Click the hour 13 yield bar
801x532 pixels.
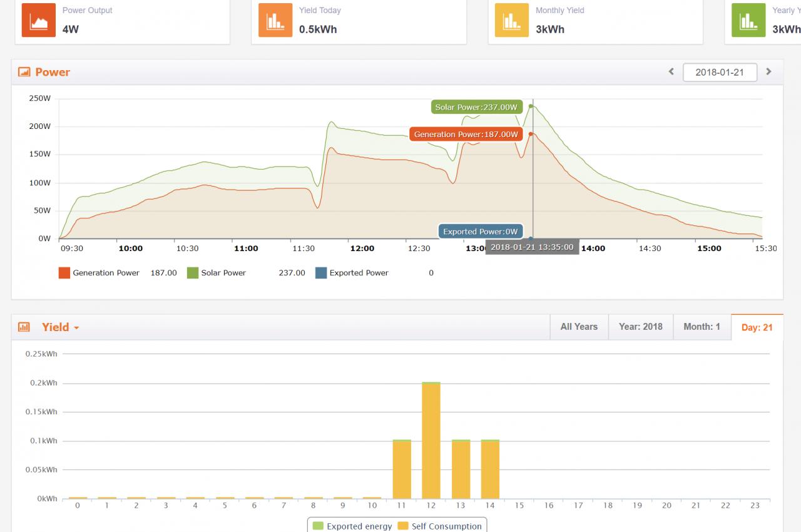(461, 469)
